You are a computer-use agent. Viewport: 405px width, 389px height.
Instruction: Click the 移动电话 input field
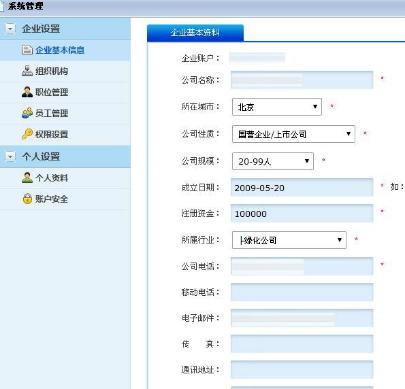(302, 292)
